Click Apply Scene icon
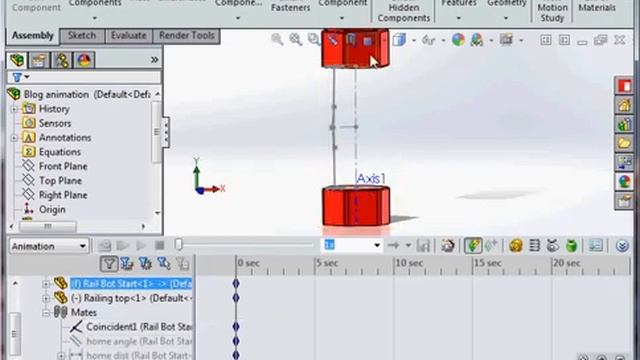 [476, 40]
